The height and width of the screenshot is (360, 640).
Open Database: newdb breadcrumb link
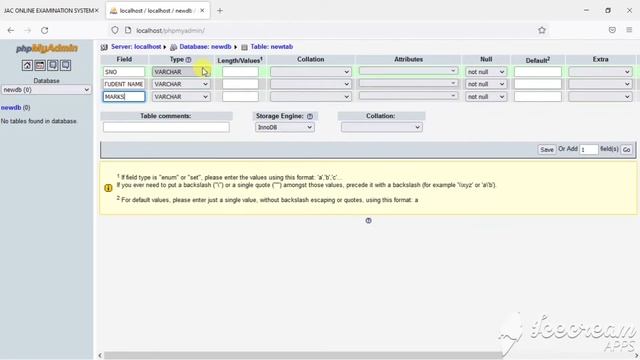(205, 47)
